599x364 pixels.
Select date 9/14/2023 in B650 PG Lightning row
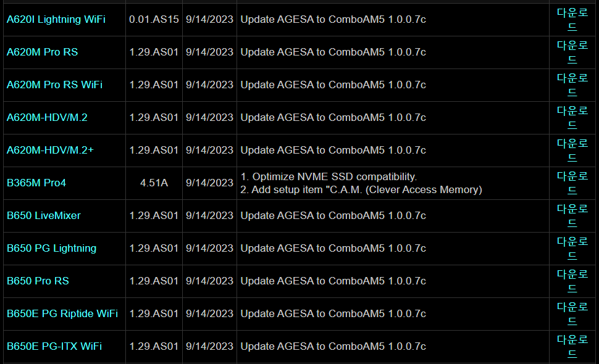pos(210,249)
